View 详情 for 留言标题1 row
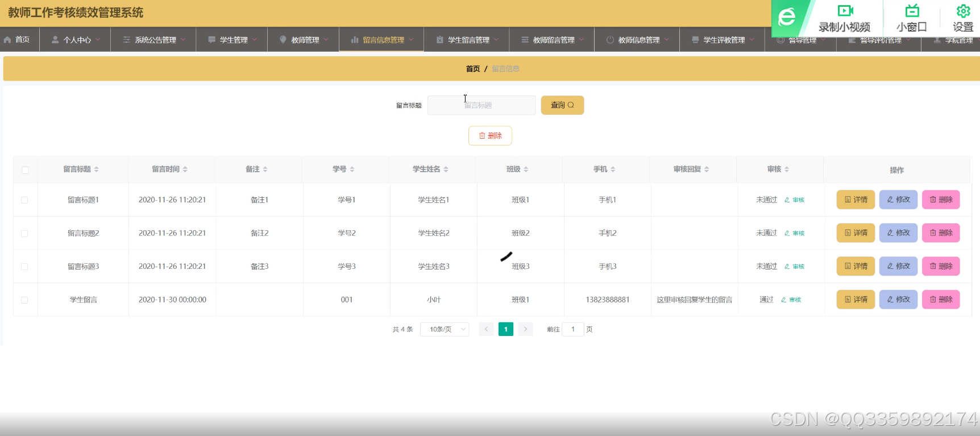The width and height of the screenshot is (980, 436). pyautogui.click(x=856, y=200)
